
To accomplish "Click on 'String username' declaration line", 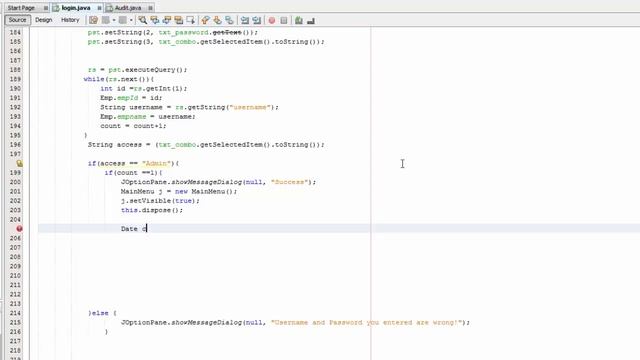I will 189,107.
